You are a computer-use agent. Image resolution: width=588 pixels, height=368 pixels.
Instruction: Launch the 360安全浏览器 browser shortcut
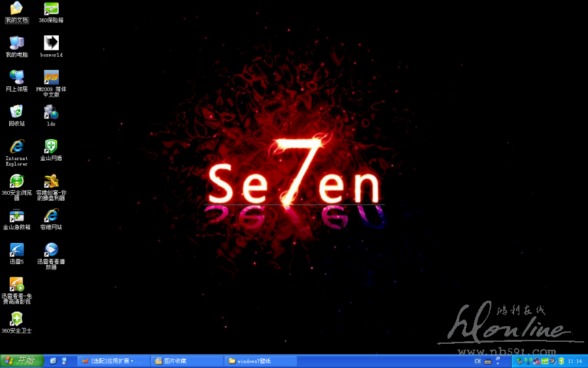16,182
